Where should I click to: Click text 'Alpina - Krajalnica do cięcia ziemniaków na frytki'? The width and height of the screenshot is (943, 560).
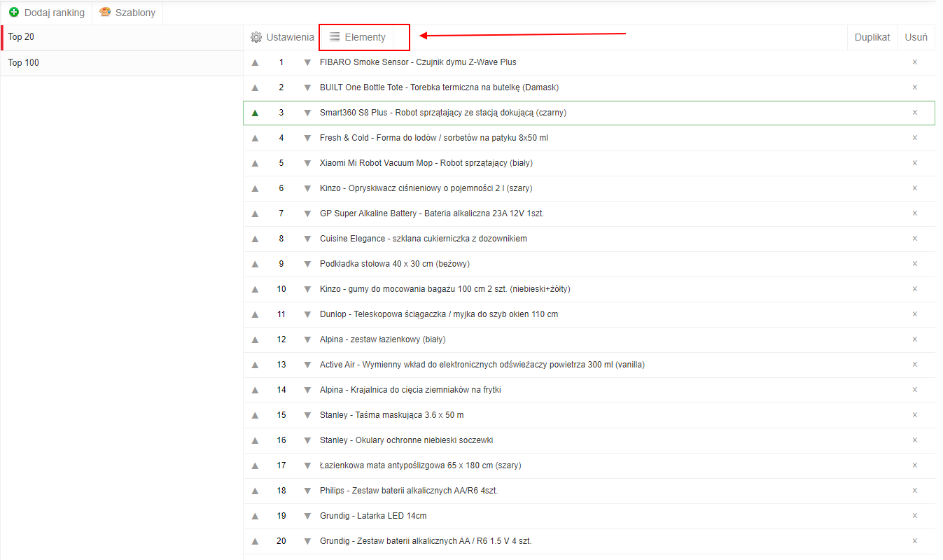point(410,390)
